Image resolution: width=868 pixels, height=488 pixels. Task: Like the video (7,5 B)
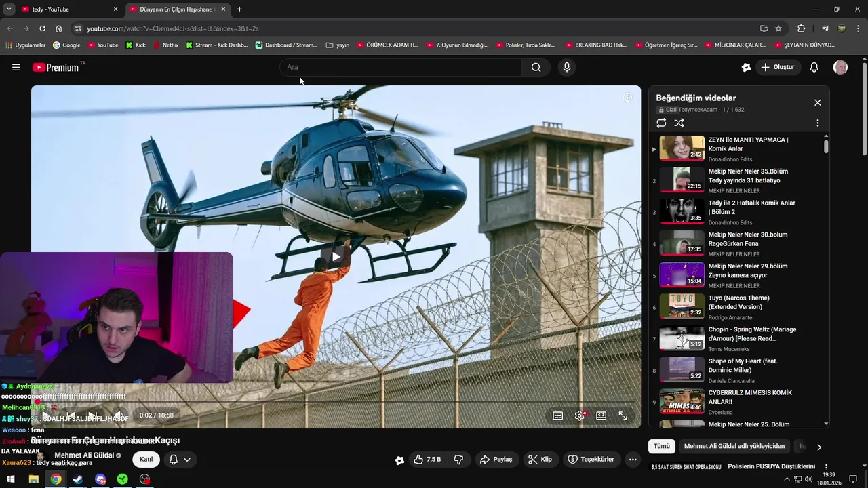pos(427,459)
